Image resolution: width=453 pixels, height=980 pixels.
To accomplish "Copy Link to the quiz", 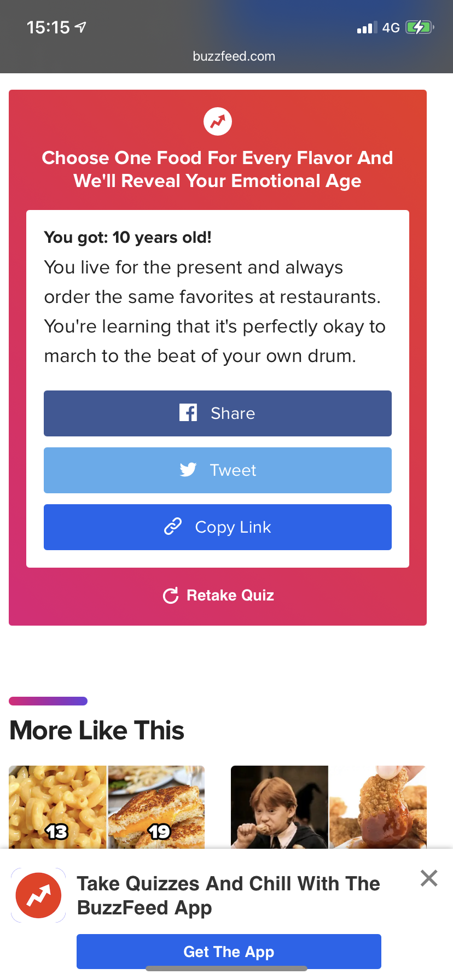I will 218,527.
